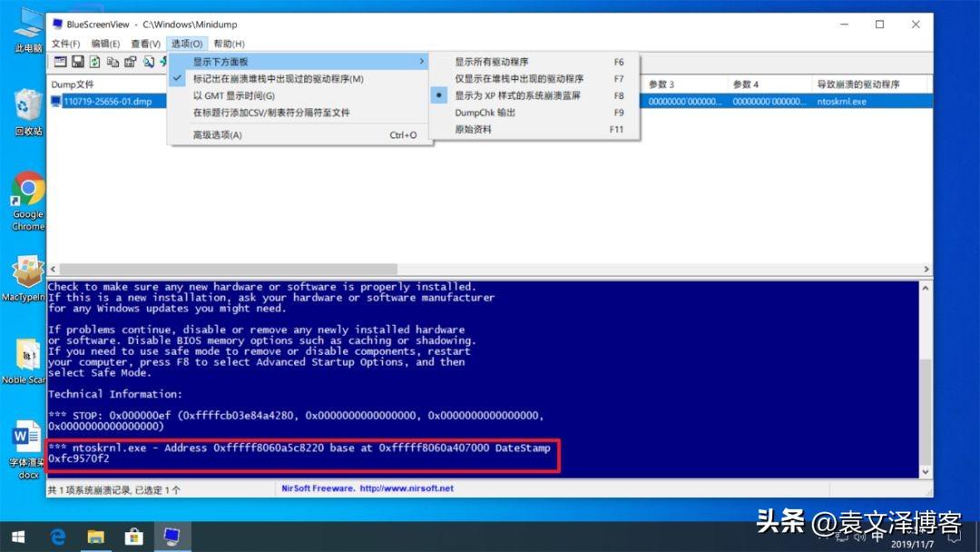Sort by the 参数 3 column header
980x552 pixels.
tap(686, 84)
